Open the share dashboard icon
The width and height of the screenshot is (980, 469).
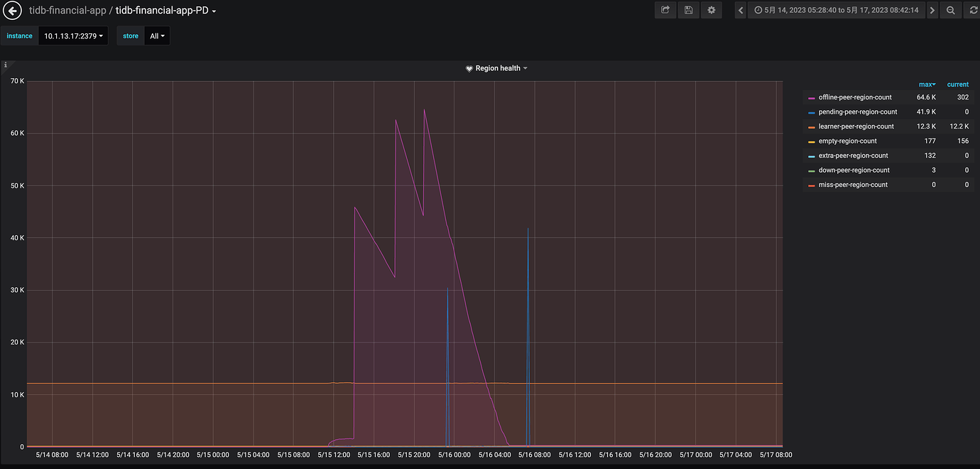tap(665, 10)
